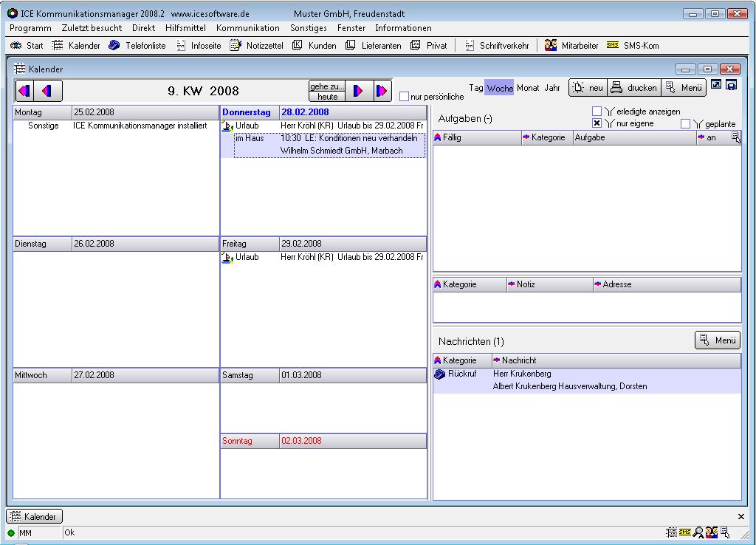Viewport: 756px width, 545px height.
Task: Open the Lieferanten list
Action: (x=374, y=46)
